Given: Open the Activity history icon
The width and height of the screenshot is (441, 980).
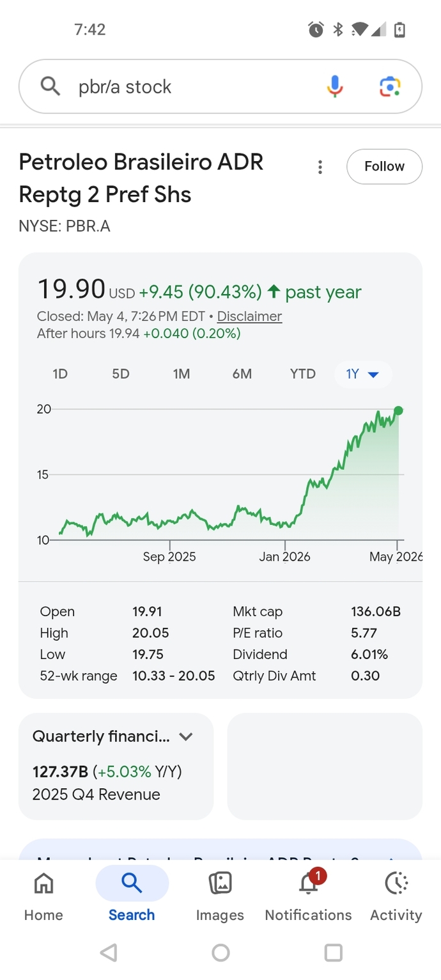Looking at the screenshot, I should pyautogui.click(x=396, y=883).
